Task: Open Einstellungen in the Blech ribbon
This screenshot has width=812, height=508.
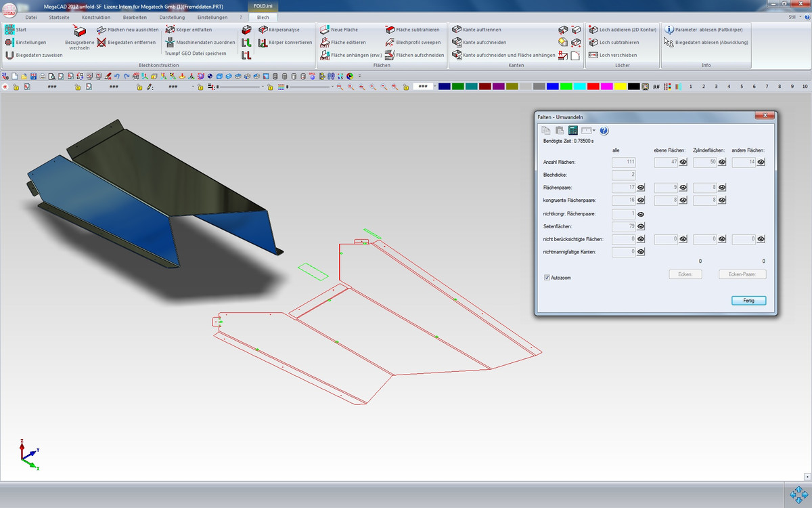Action: point(26,42)
